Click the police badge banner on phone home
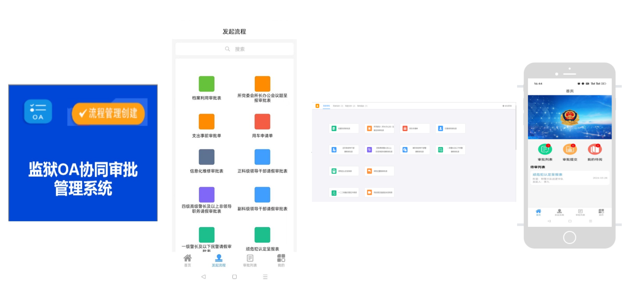Screen dimensions: 644x302 point(570,117)
